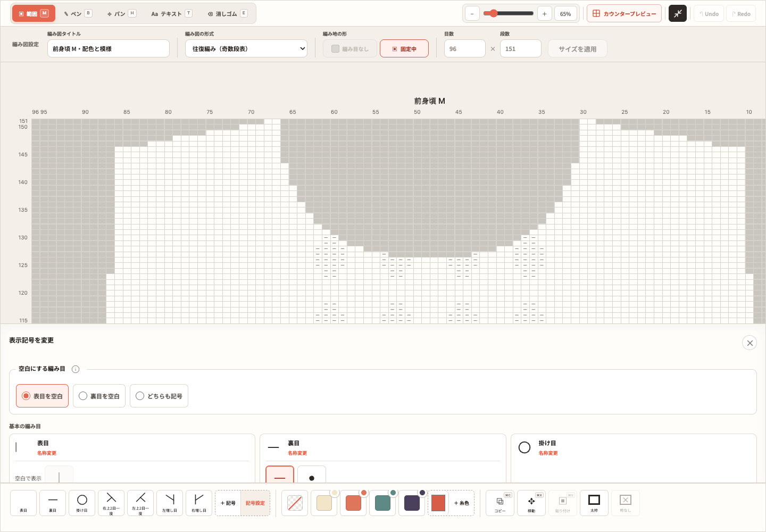Image resolution: width=766 pixels, height=532 pixels.
Task: Click the サイズを適用 button
Action: [578, 48]
